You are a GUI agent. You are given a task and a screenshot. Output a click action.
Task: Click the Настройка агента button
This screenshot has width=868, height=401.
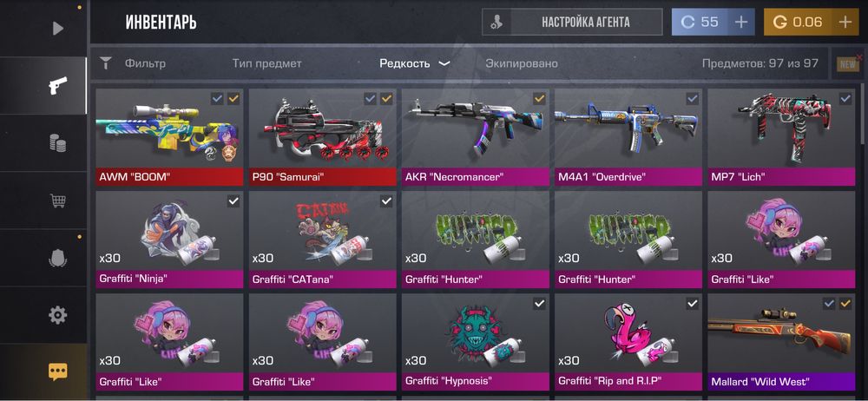572,23
